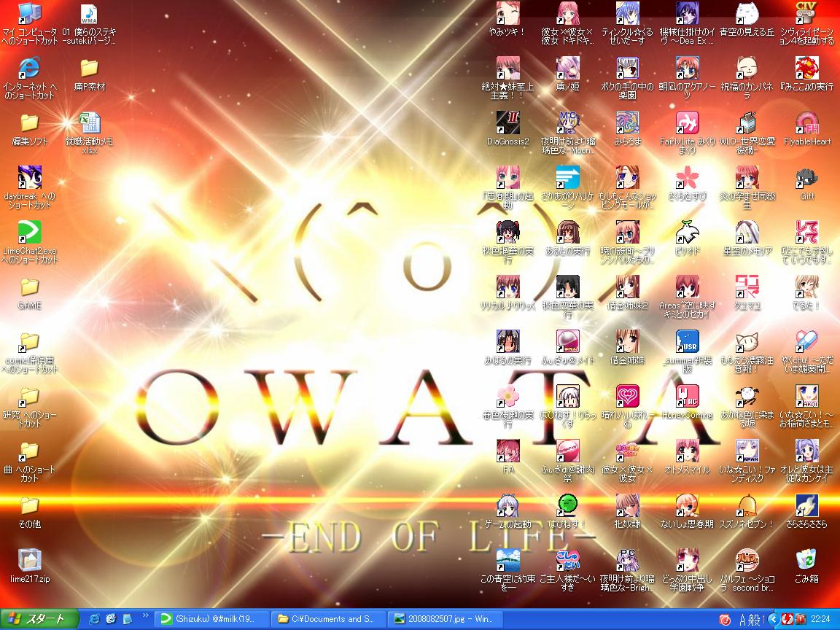Select the さかあがりハリケーン shortcut icon
This screenshot has width=840, height=630.
tap(567, 178)
